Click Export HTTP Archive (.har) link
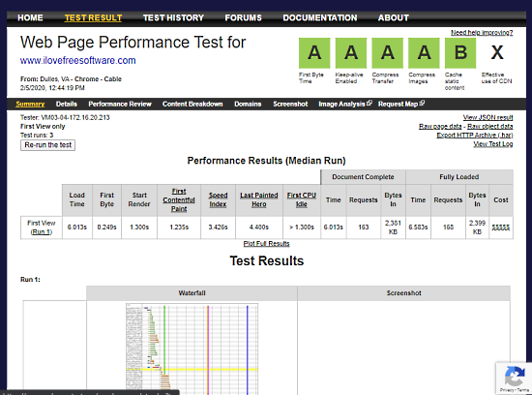532x395 pixels. point(475,136)
